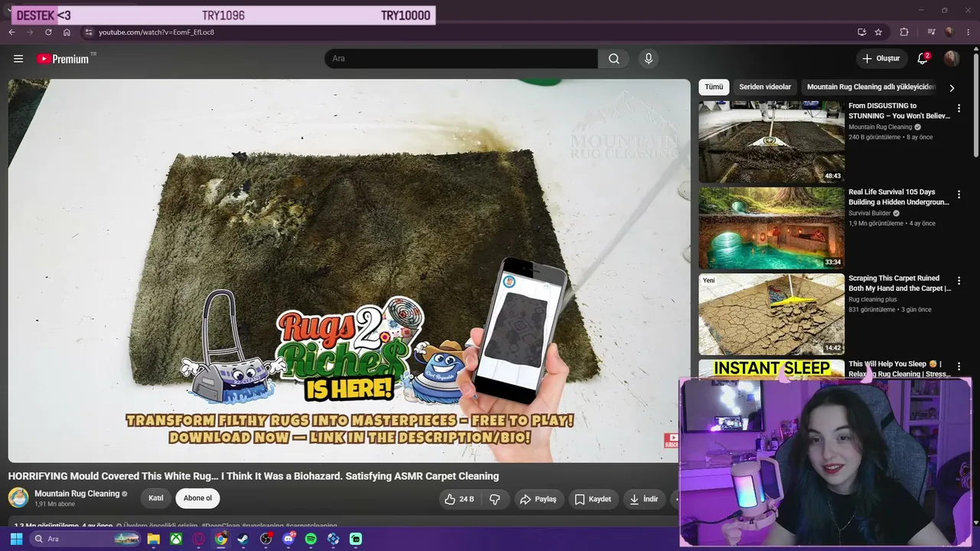Screen dimensions: 980x551
Task: Open YouTube account avatar menu
Action: coord(952,59)
